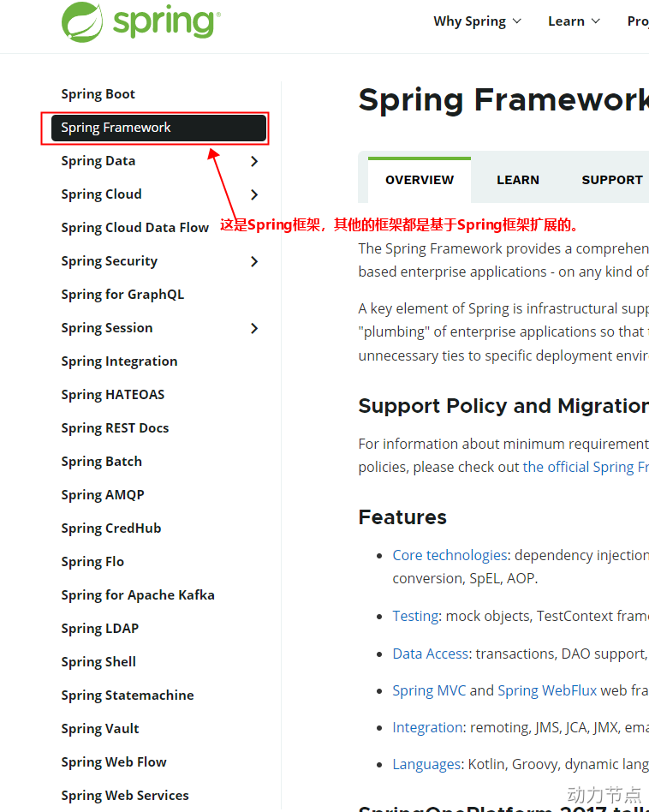The width and height of the screenshot is (649, 812).
Task: Open Spring Web Services
Action: (125, 796)
